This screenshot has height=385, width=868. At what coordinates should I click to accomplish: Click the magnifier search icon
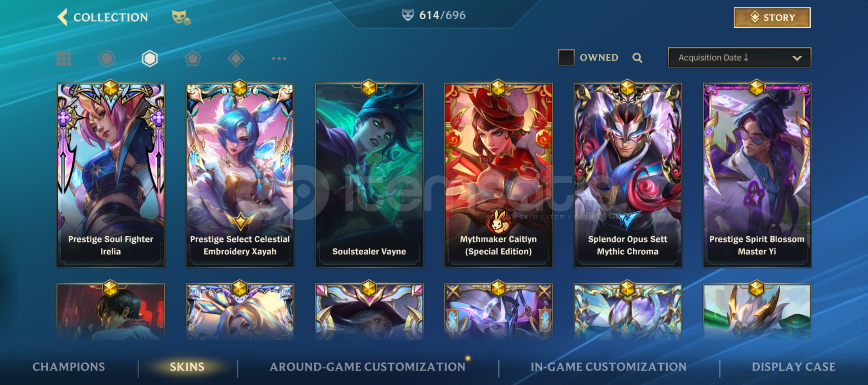point(637,58)
